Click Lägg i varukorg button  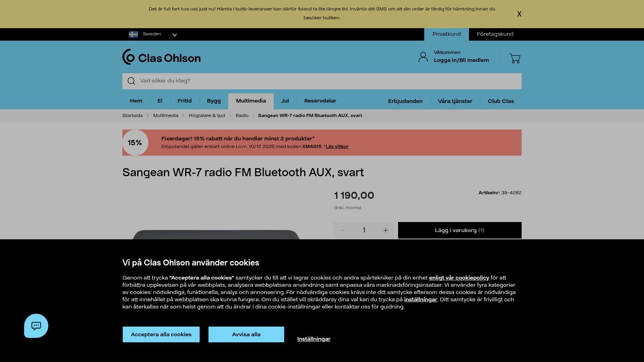click(460, 230)
